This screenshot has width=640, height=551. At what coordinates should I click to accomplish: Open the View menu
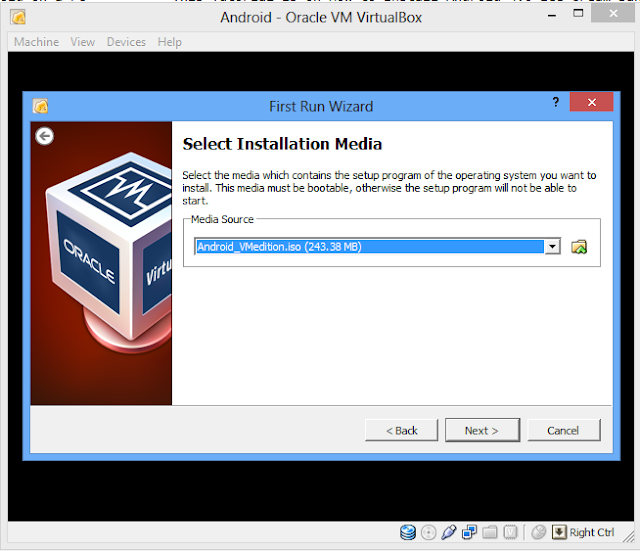click(x=82, y=42)
